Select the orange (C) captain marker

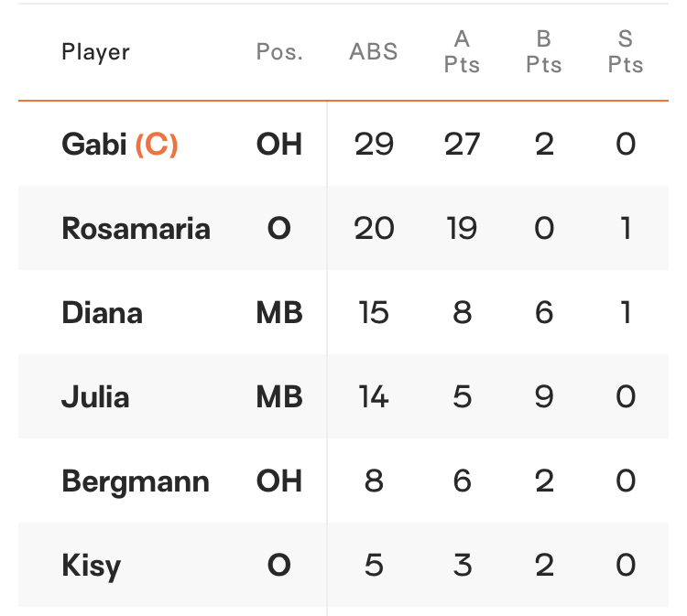tap(157, 145)
